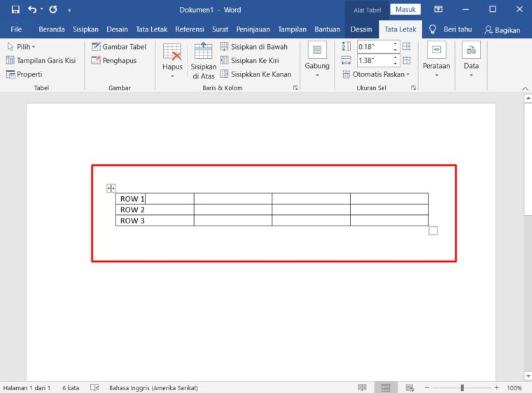532x393 pixels.
Task: Undo the last action
Action: coord(32,10)
